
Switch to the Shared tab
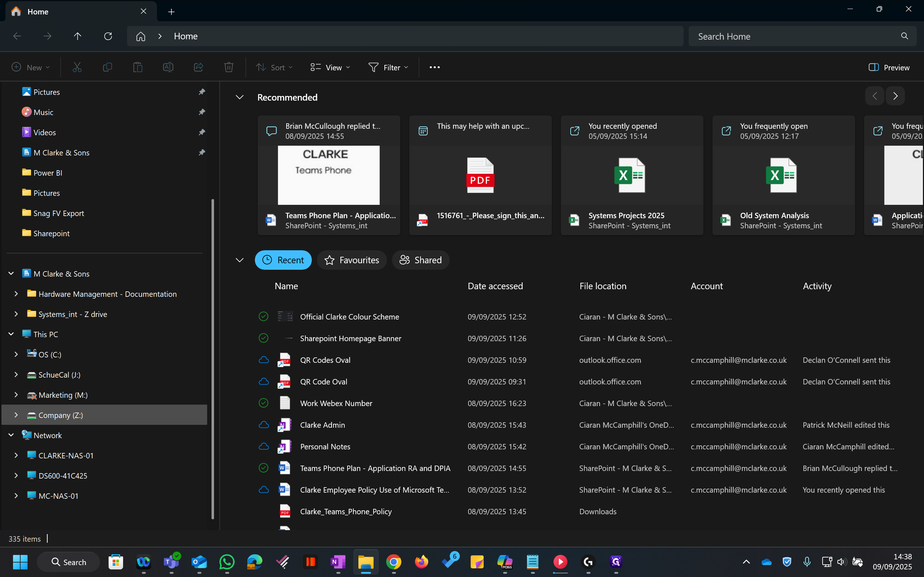(x=420, y=260)
